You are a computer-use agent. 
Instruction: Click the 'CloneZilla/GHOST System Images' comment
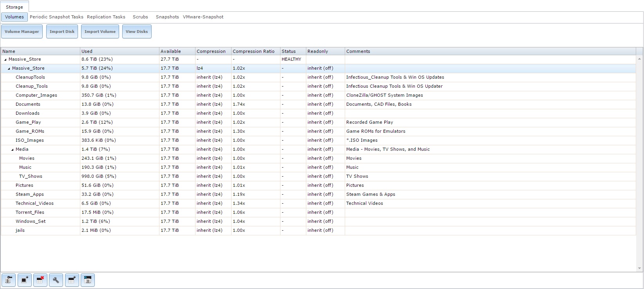[x=385, y=96]
